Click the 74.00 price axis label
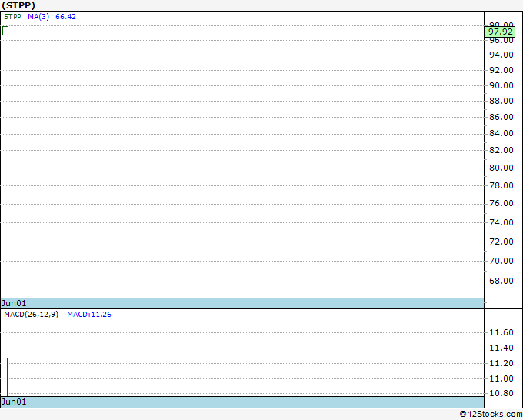 [501, 222]
